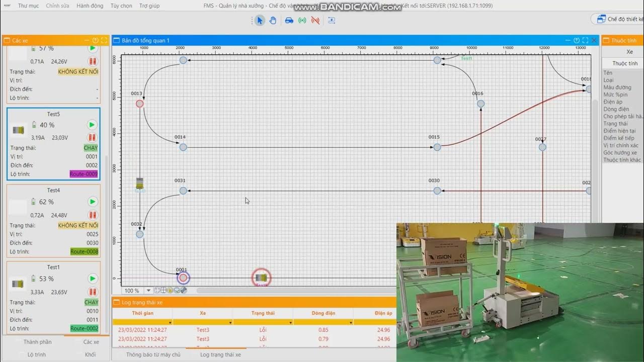
Task: Click the yellow note icon under the map
Action: coord(170,290)
